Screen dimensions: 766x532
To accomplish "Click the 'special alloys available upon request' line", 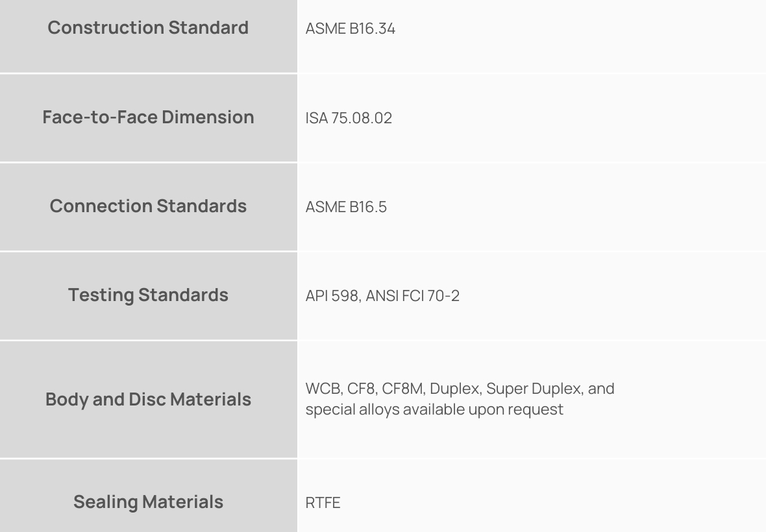I will (x=434, y=410).
